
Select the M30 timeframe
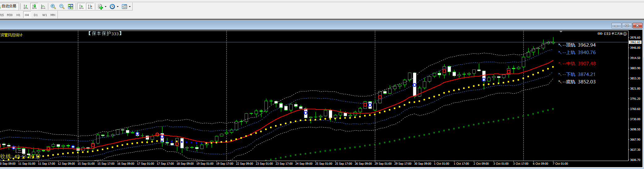click(x=10, y=15)
